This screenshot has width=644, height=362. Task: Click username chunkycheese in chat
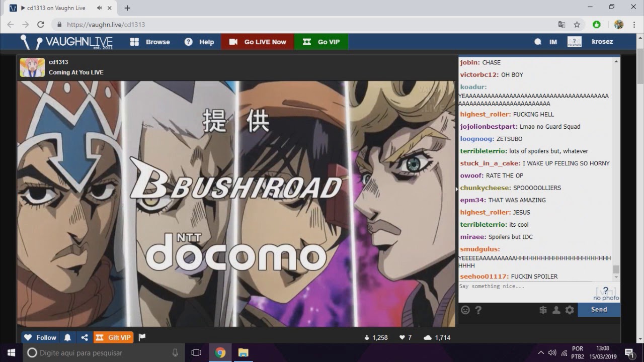(x=485, y=188)
